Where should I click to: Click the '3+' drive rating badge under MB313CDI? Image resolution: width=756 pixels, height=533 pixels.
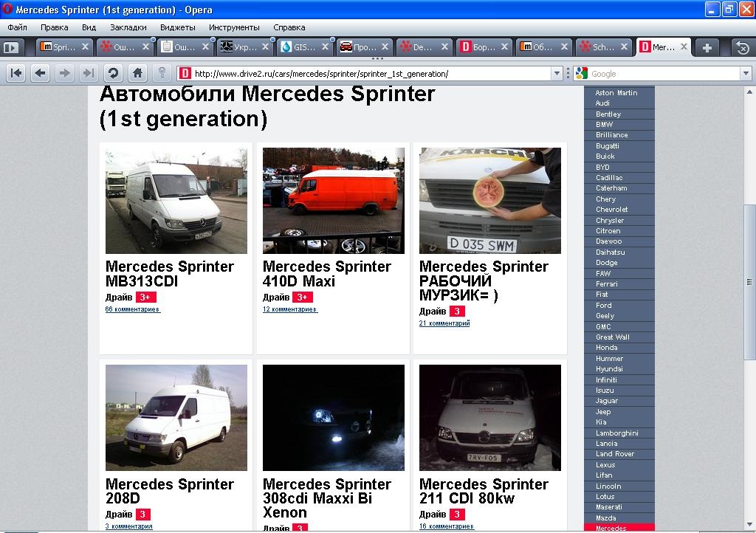(145, 298)
